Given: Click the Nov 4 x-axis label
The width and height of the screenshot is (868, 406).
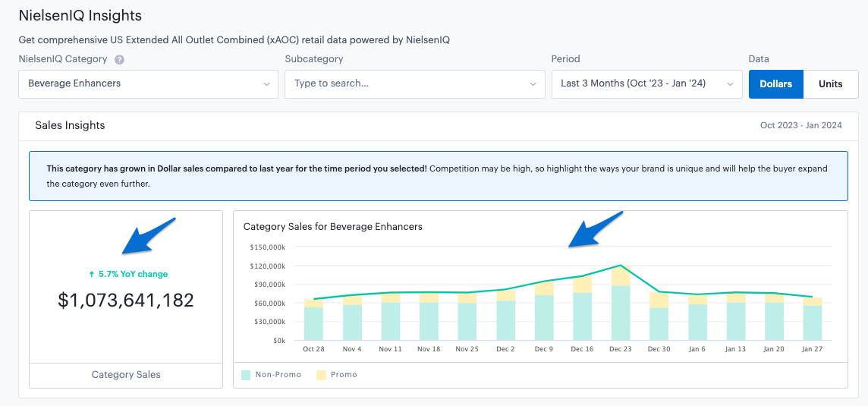Looking at the screenshot, I should (x=352, y=350).
